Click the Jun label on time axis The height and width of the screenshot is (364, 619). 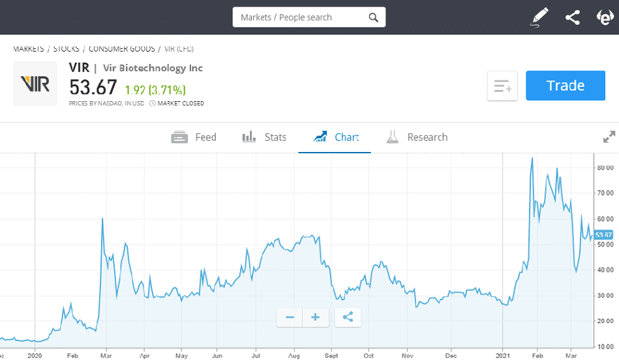click(217, 356)
